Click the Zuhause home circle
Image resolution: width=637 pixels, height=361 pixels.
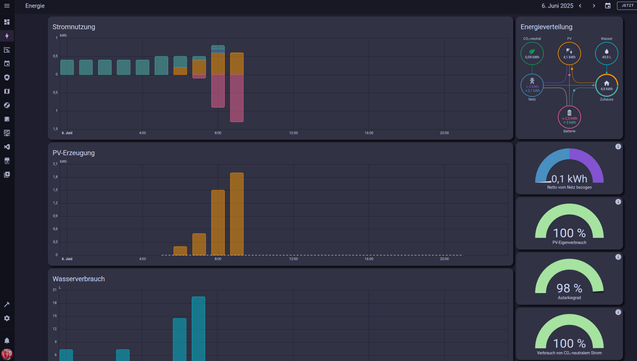click(x=607, y=85)
